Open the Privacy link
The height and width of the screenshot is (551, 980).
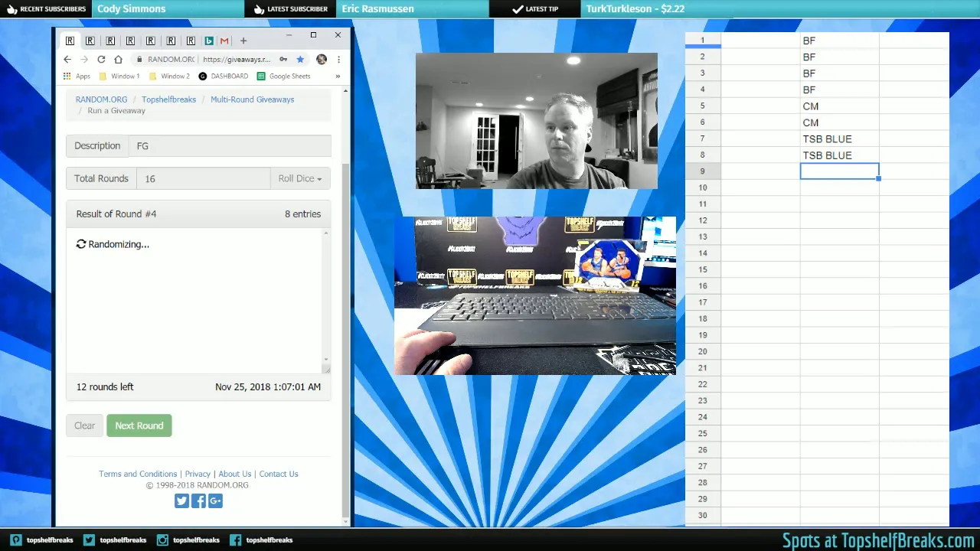(x=198, y=474)
